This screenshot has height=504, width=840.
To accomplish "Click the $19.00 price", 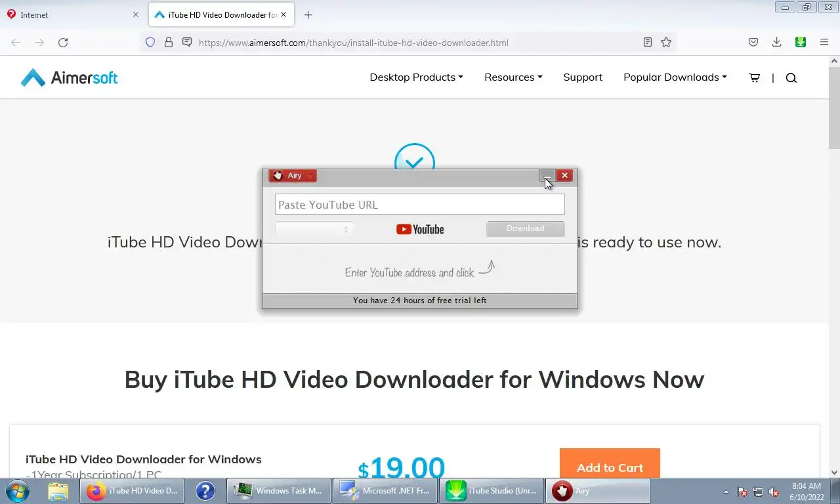I will tap(402, 467).
